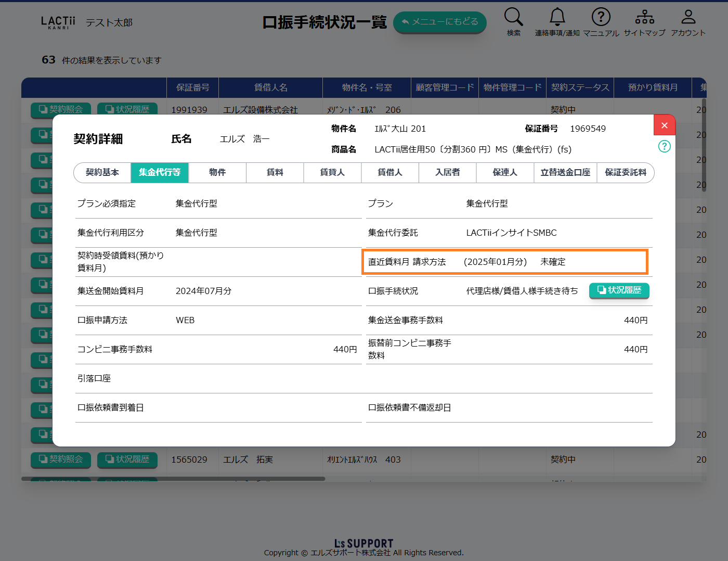Switch to the 物件 tab
Viewport: 728px width, 561px height.
pyautogui.click(x=217, y=173)
